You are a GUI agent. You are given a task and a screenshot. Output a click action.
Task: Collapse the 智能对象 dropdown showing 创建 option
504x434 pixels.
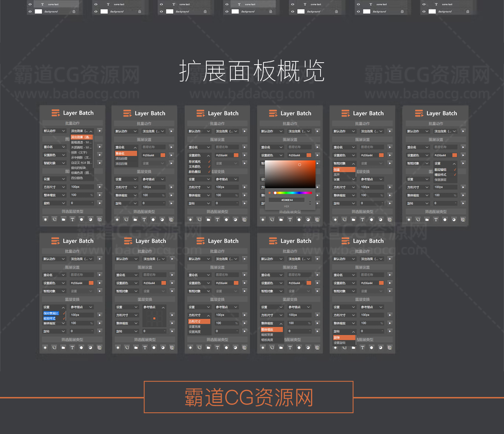coord(353,163)
